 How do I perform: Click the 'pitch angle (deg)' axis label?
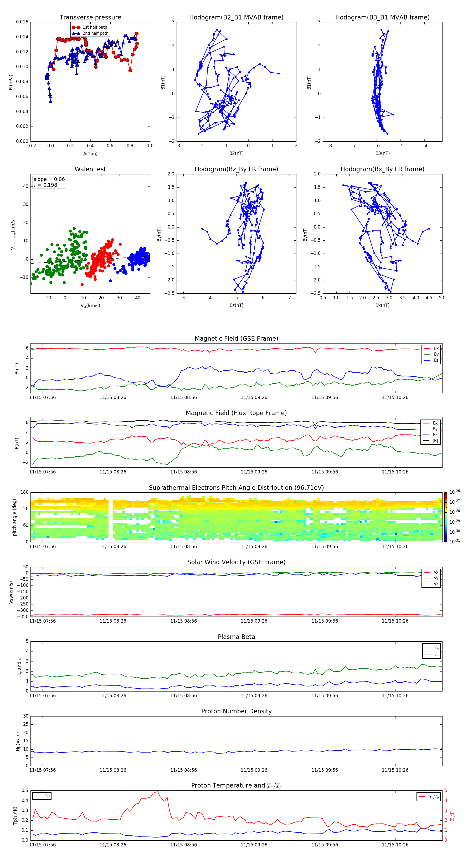[14, 517]
